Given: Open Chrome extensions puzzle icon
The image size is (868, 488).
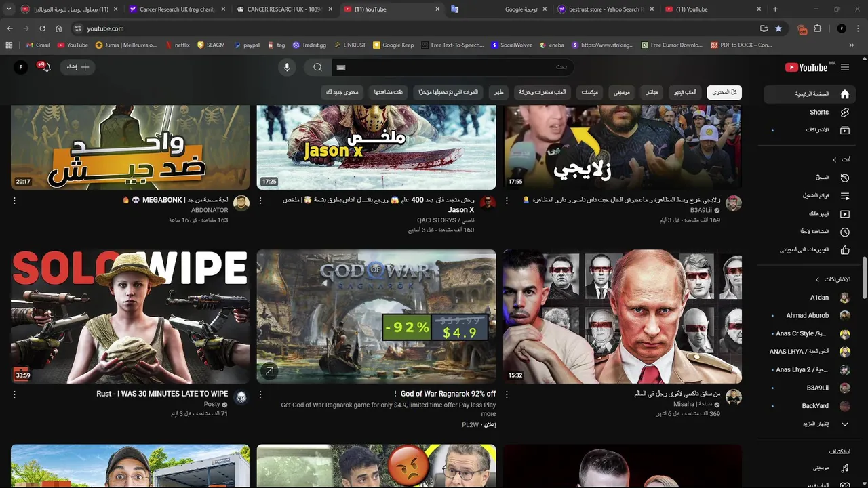Looking at the screenshot, I should [x=817, y=28].
